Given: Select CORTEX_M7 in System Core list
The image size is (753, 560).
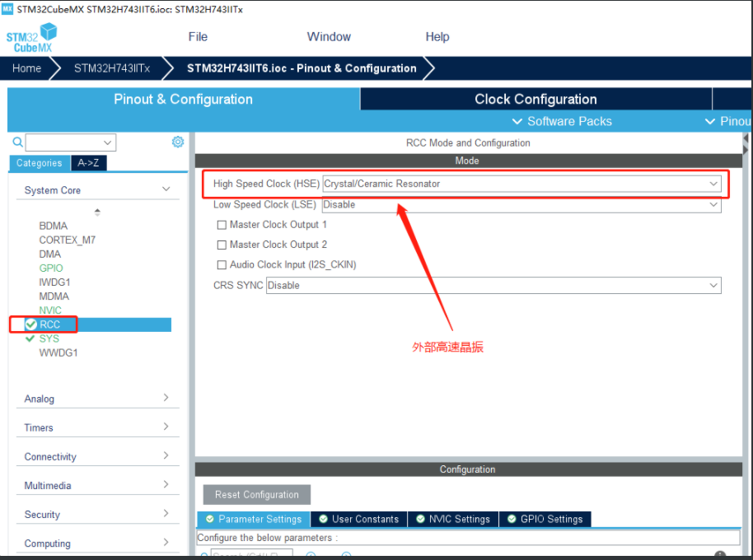Looking at the screenshot, I should 68,240.
